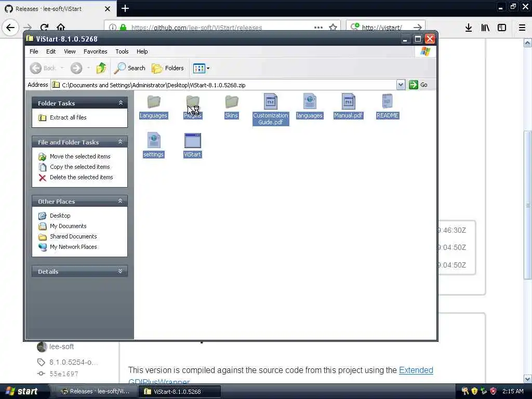This screenshot has width=532, height=399.
Task: Click the yellow security shield tray icon
Action: tap(474, 391)
